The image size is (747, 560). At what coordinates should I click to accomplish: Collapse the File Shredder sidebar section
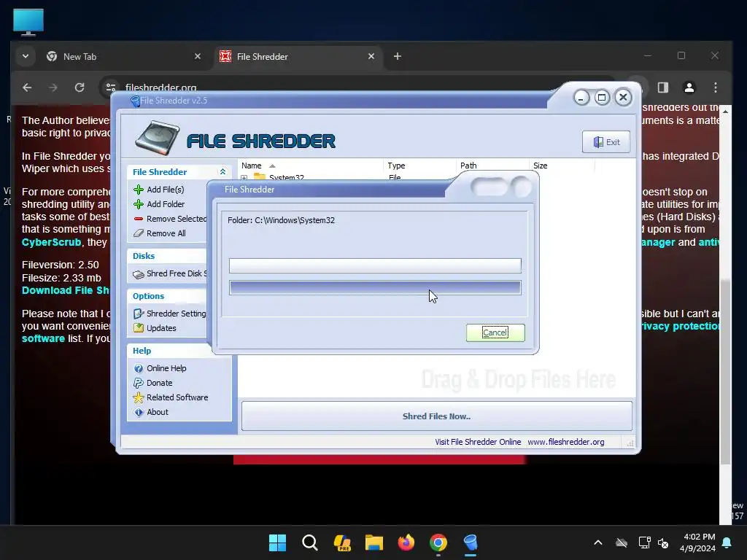(x=222, y=172)
